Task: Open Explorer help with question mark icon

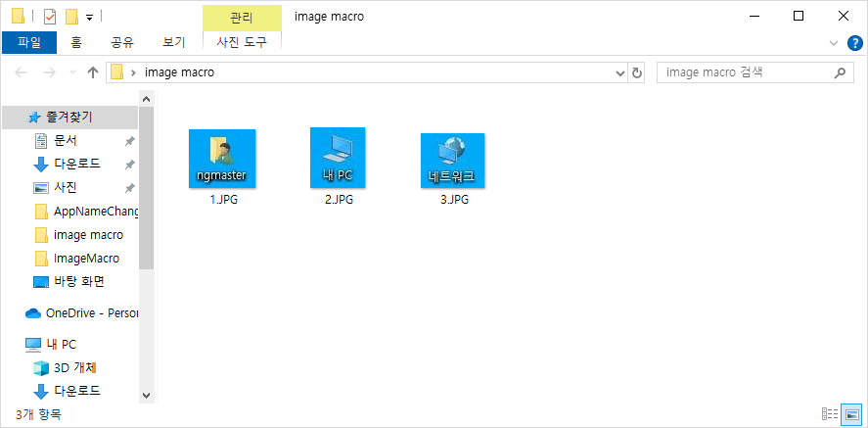Action: [x=855, y=43]
